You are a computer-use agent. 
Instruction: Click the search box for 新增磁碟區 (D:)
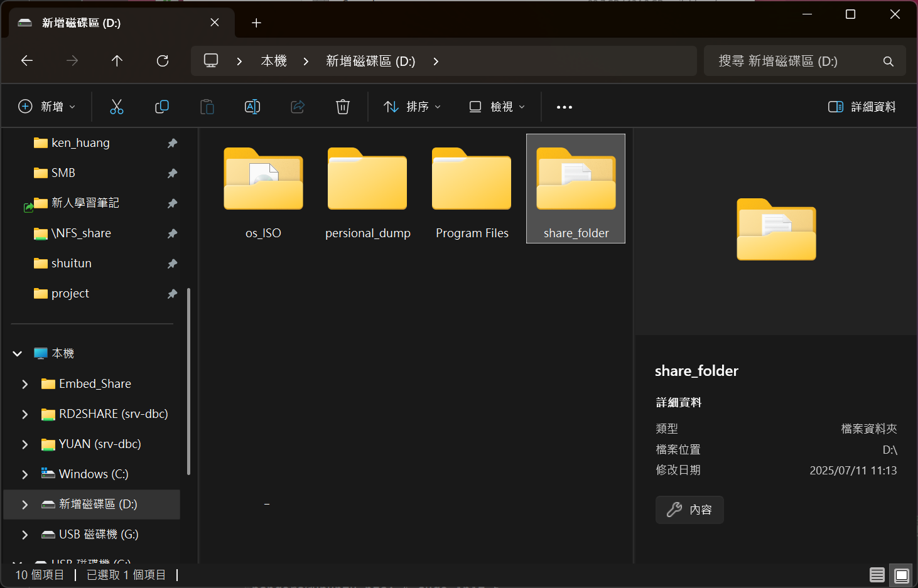tap(797, 61)
